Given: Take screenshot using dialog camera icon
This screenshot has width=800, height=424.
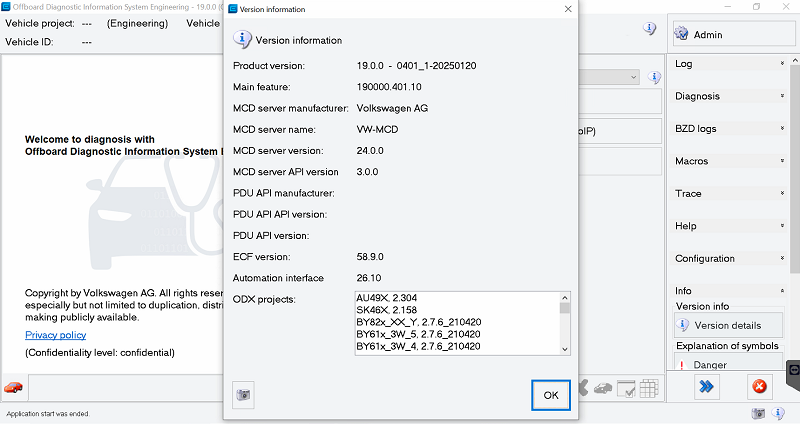Looking at the screenshot, I should (243, 395).
